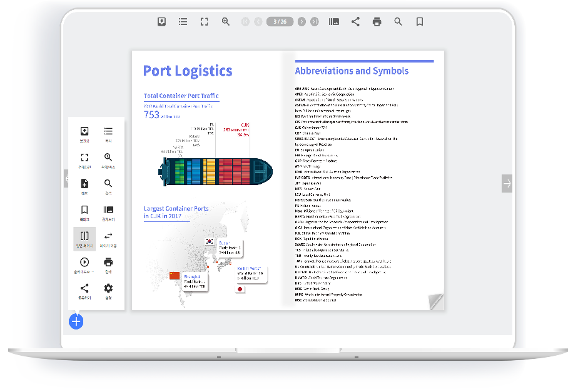
Task: Flip forward with the right edge arrow
Action: point(507,183)
